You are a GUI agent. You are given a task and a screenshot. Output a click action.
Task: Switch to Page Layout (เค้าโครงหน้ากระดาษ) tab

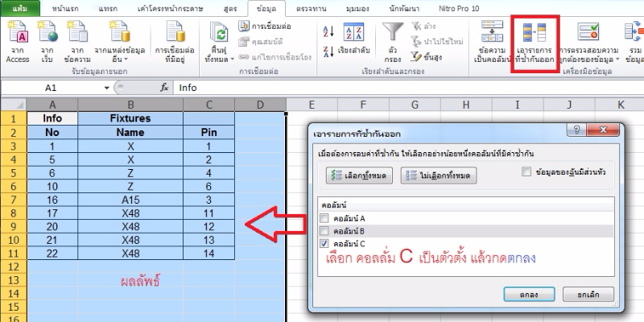(170, 8)
